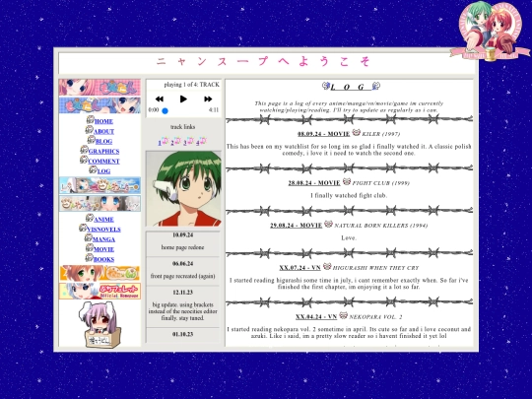Click the NEKOPARA VOL. 2 title
Viewport: 532px width, 399px height.
[375, 317]
